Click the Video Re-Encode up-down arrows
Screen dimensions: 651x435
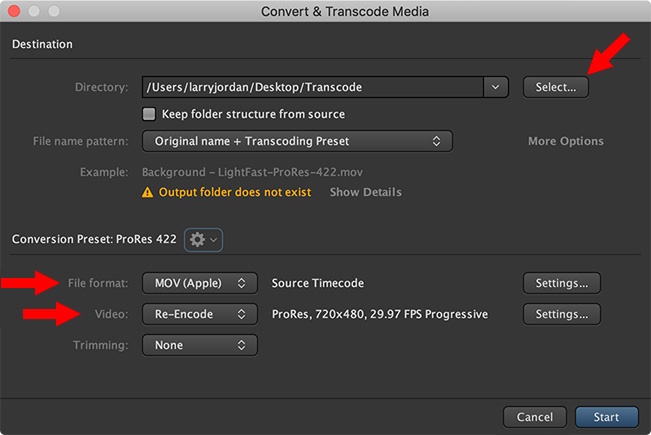click(241, 314)
